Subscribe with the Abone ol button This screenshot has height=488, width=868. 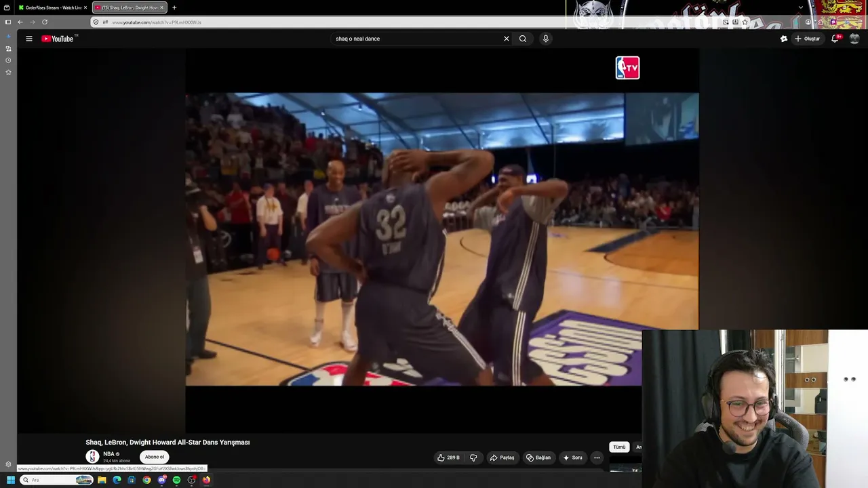(154, 457)
